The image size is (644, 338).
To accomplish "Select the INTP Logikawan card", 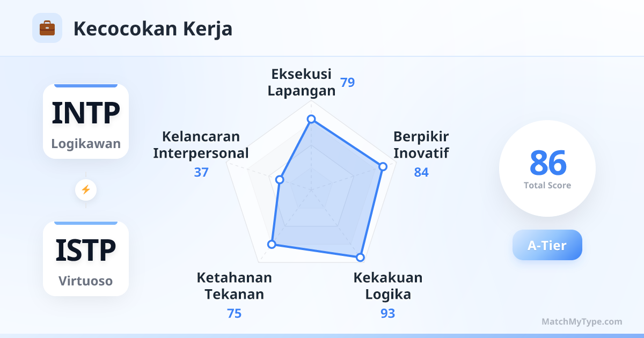I will [x=86, y=121].
